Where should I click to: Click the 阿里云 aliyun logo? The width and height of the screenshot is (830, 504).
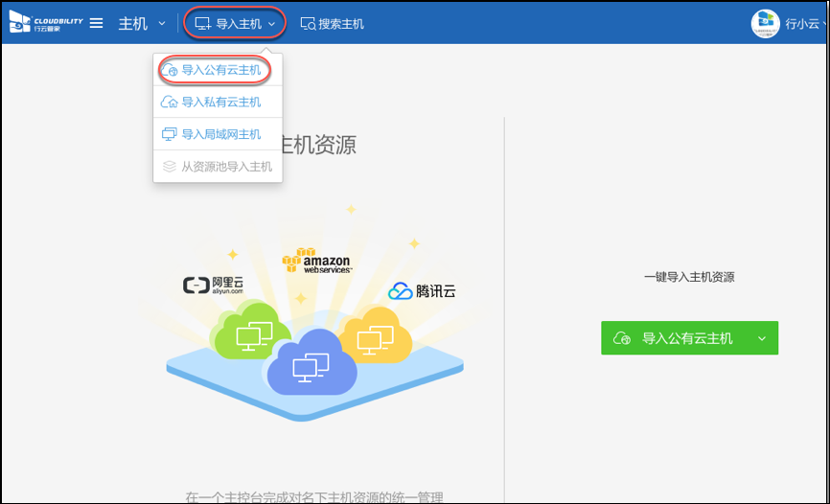tap(214, 285)
